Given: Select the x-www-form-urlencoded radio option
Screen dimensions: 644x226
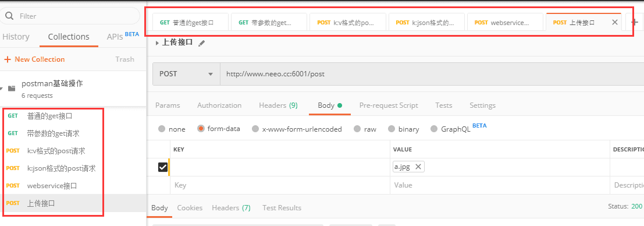Looking at the screenshot, I should pyautogui.click(x=255, y=129).
